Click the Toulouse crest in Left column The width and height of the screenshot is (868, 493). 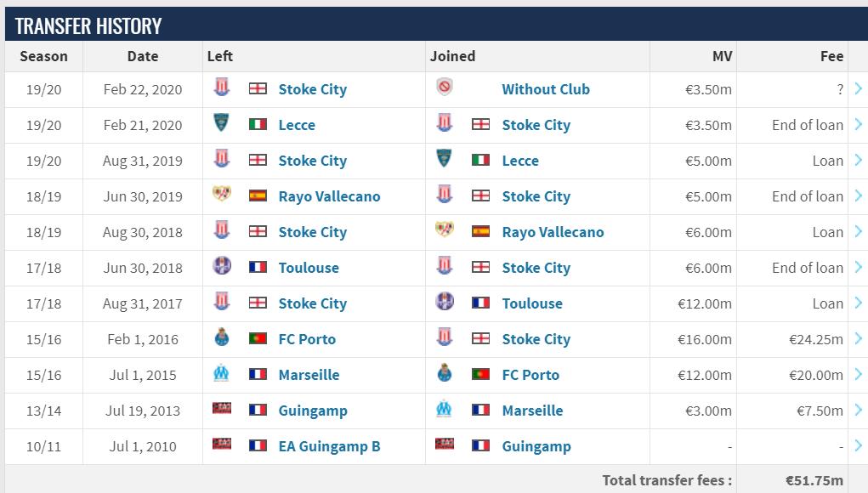tap(221, 267)
